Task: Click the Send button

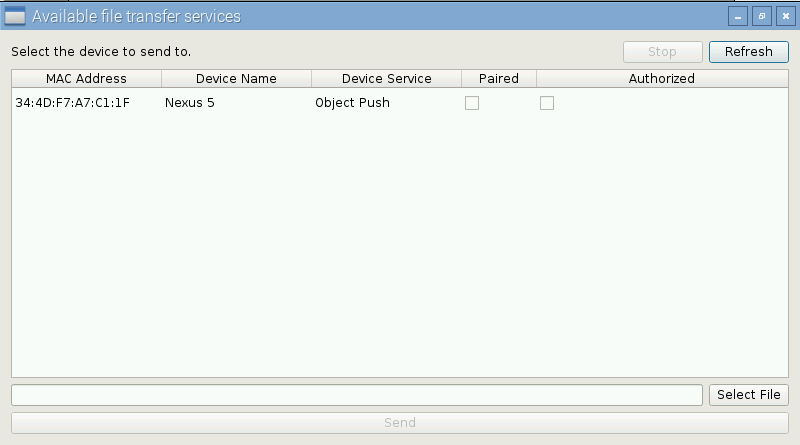Action: tap(399, 423)
